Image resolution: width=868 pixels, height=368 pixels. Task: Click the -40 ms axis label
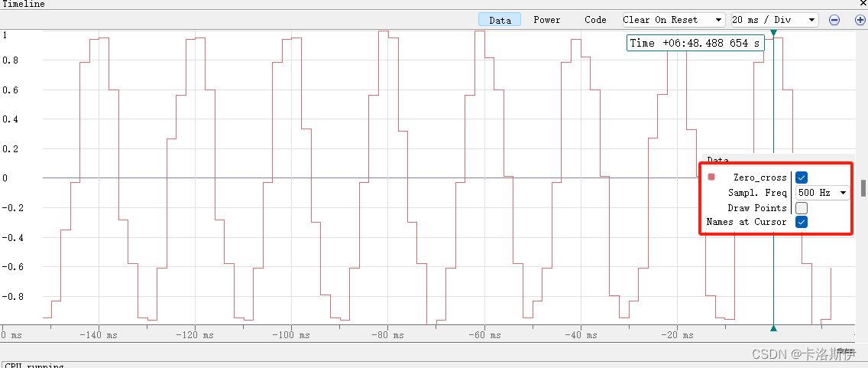tap(581, 335)
